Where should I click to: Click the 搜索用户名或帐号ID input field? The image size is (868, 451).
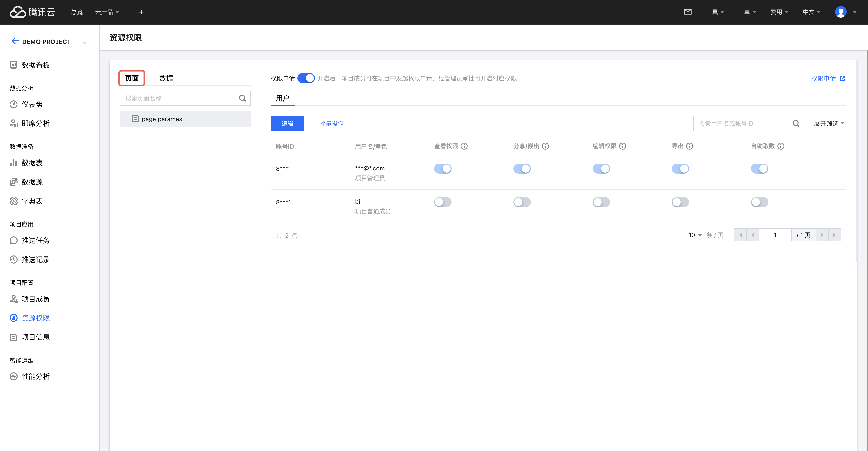[x=741, y=123]
